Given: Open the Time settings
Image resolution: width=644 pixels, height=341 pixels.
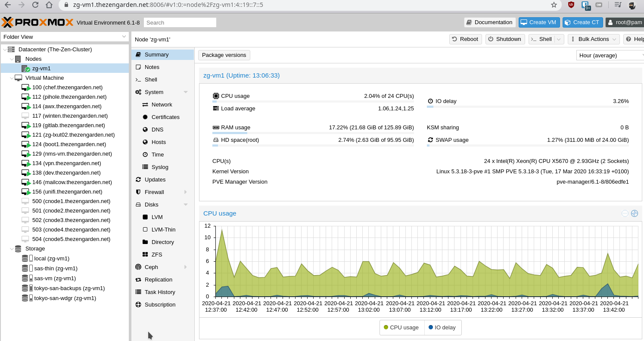Looking at the screenshot, I should click(162, 154).
